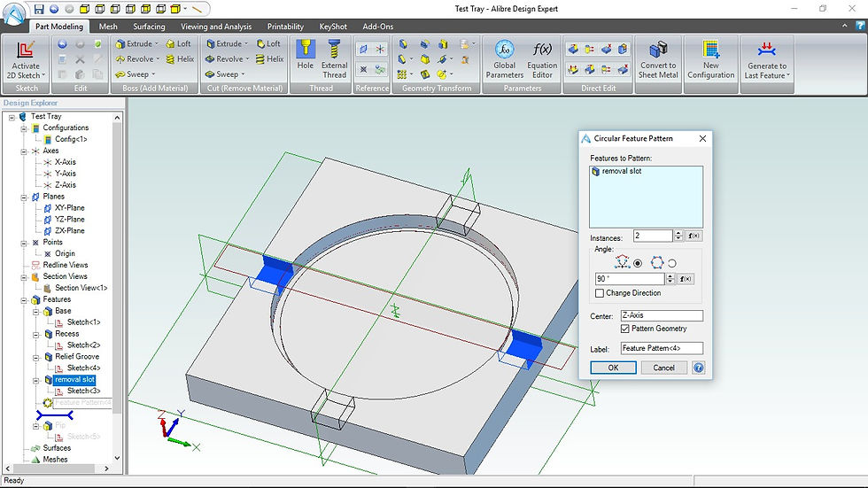This screenshot has width=868, height=488.
Task: Open Generate to Last Feature dropdown
Action: [788, 76]
